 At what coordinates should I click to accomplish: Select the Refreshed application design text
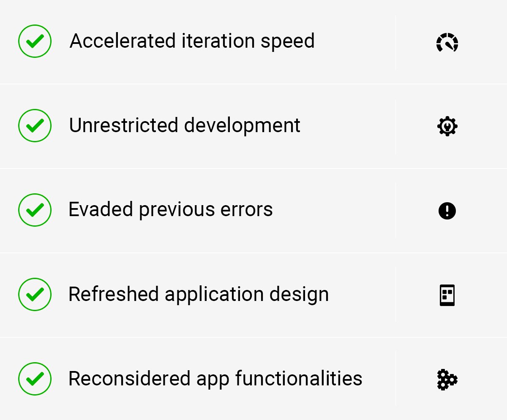[199, 295]
